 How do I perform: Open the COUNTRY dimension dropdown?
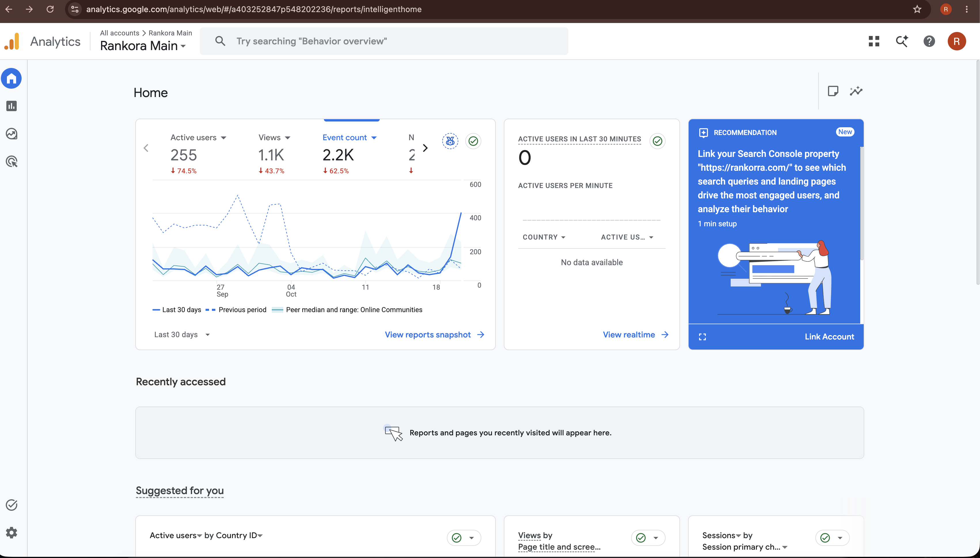pos(544,237)
